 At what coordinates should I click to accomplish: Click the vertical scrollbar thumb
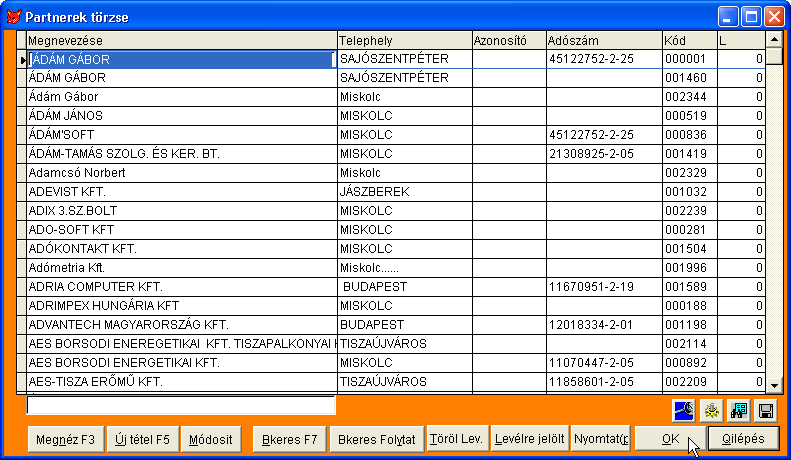pos(774,56)
